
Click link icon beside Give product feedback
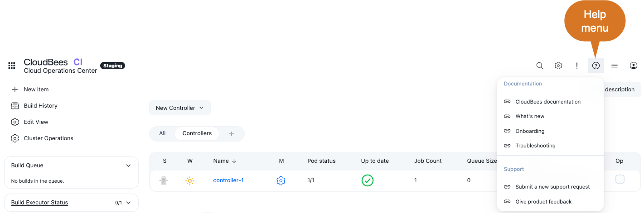pyautogui.click(x=507, y=202)
